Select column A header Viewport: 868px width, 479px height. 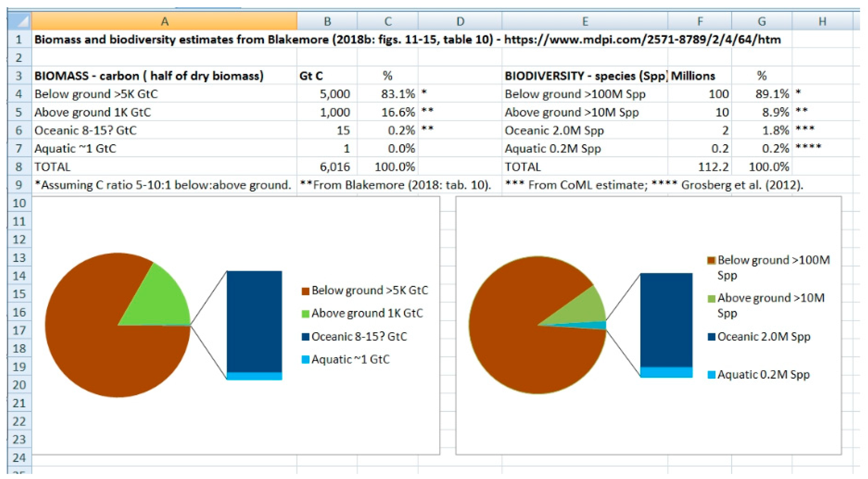coord(164,22)
